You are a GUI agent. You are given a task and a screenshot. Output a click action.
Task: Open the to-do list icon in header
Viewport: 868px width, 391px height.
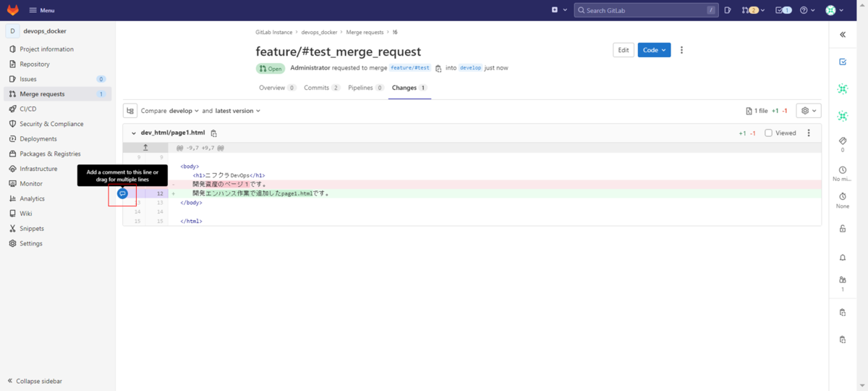tap(782, 10)
